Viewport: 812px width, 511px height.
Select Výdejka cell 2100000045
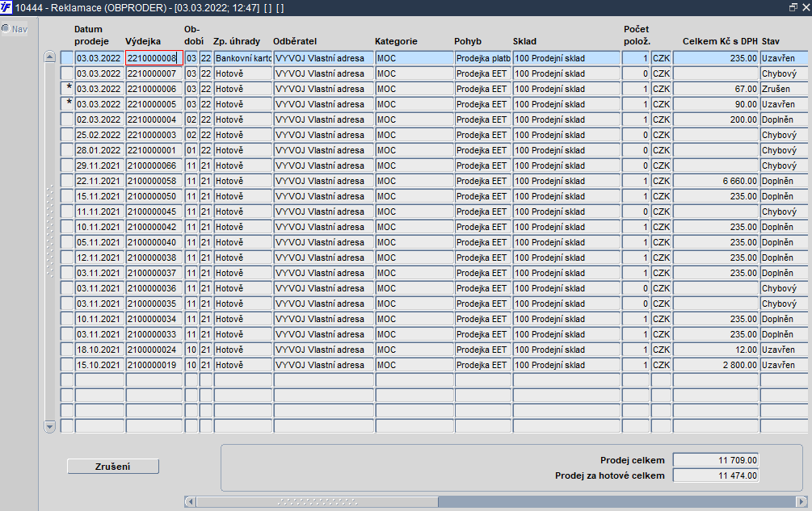pyautogui.click(x=154, y=212)
